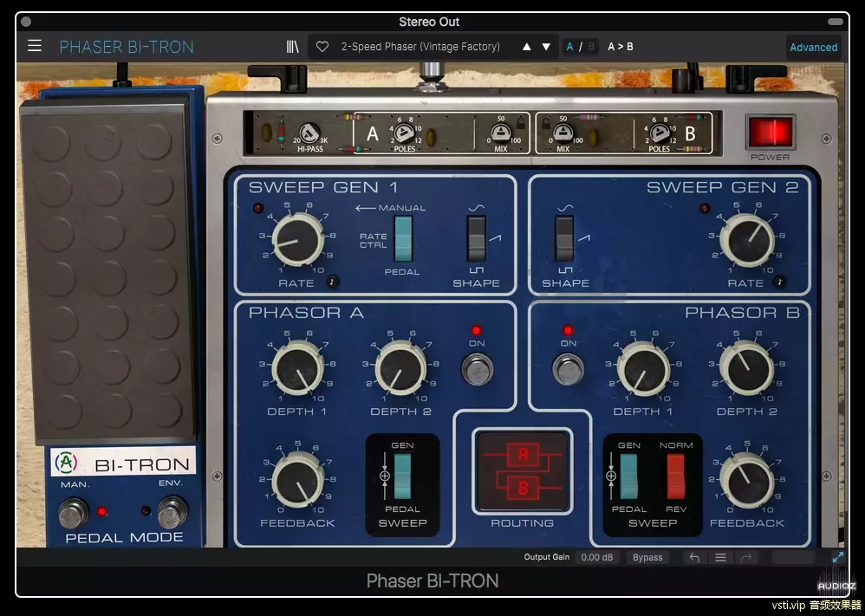Open the hamburger main menu
The height and width of the screenshot is (616, 865).
(x=34, y=46)
